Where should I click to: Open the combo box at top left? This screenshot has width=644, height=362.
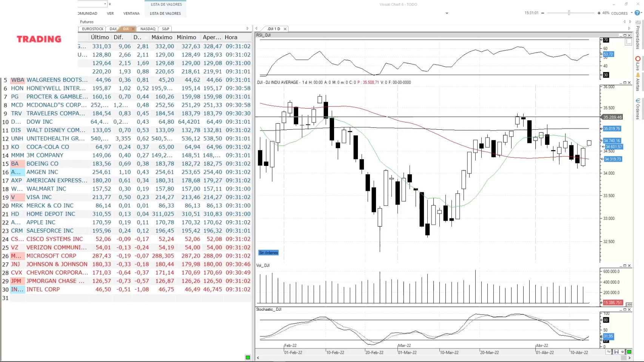(x=105, y=4)
